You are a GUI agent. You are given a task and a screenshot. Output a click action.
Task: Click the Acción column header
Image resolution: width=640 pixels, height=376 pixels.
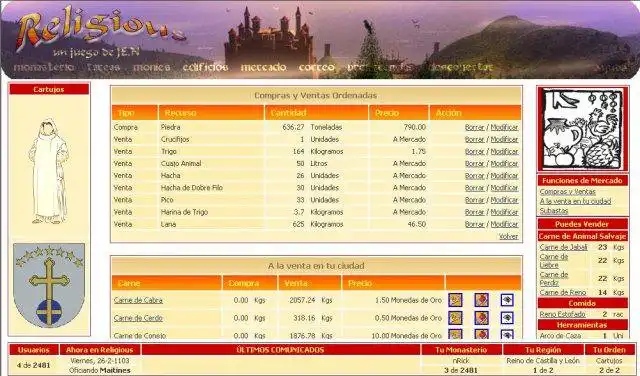(476, 113)
